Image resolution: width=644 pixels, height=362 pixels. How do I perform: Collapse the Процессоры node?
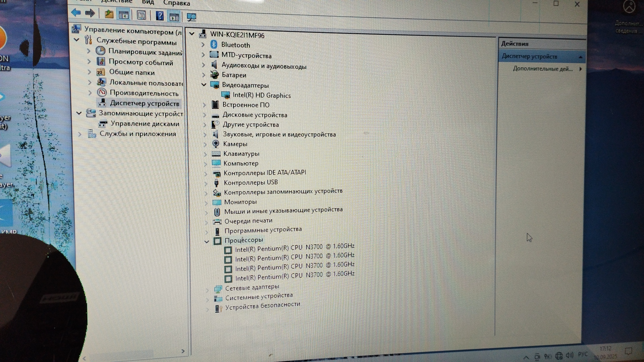[207, 241]
